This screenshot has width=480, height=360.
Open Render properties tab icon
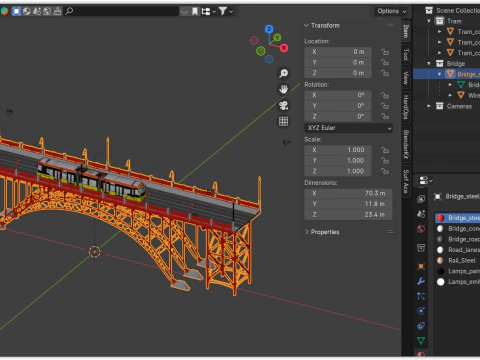tap(421, 199)
